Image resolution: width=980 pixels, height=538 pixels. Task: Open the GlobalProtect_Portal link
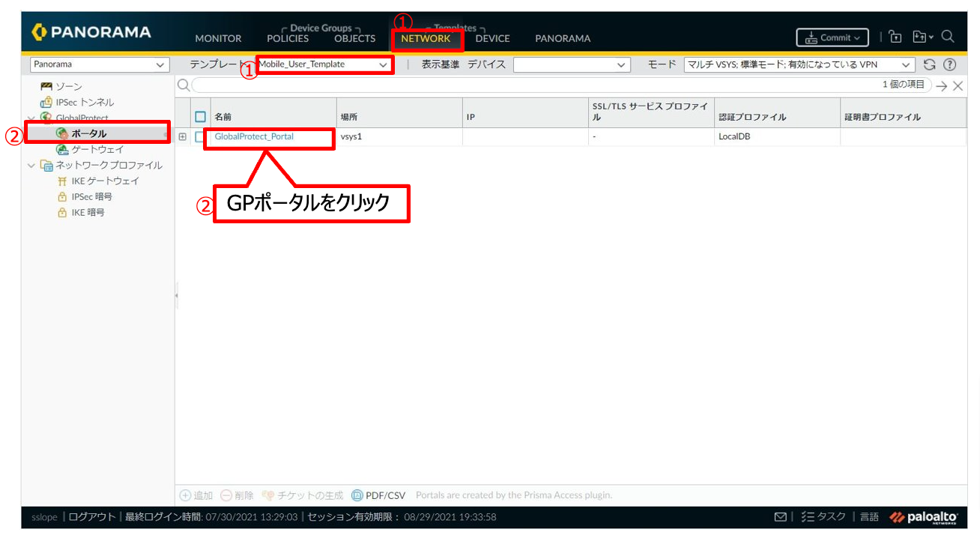254,137
